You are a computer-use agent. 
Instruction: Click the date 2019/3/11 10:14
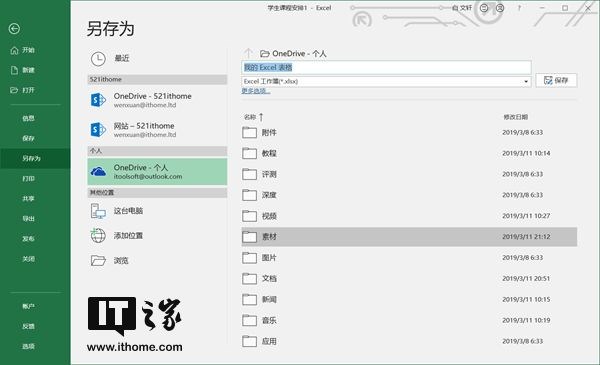tap(526, 153)
